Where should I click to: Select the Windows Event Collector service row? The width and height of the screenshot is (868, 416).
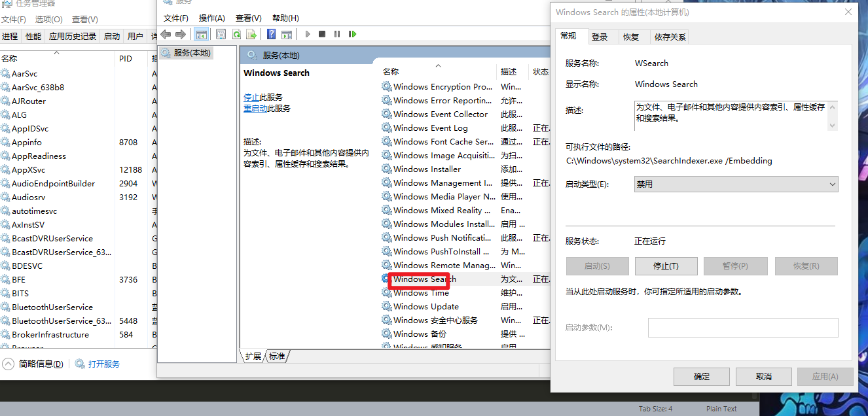coord(465,114)
